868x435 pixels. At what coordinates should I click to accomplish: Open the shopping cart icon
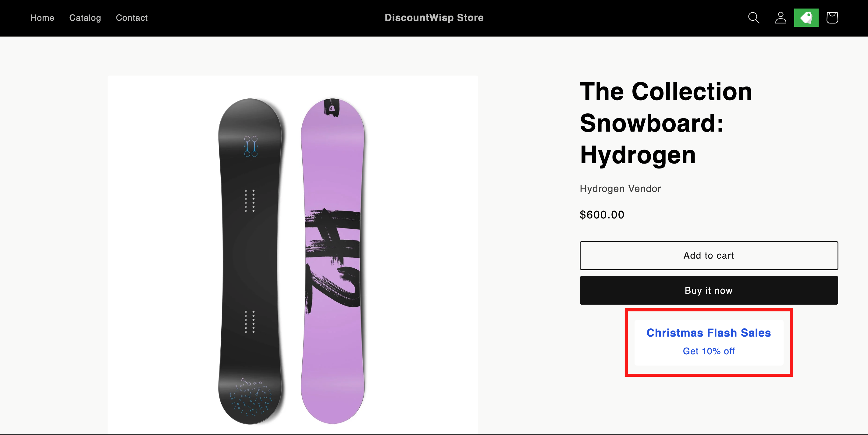[x=832, y=17]
